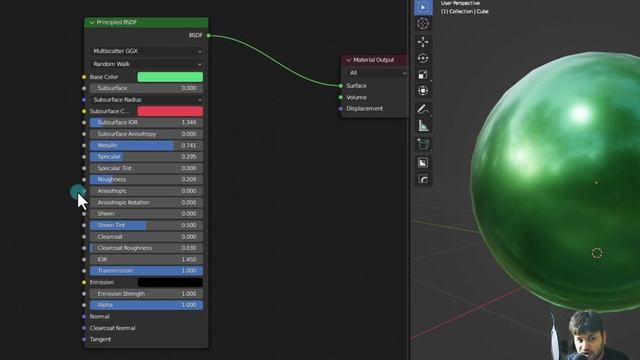Open the Random Walk subsurface method dropdown
The width and height of the screenshot is (640, 360).
pyautogui.click(x=146, y=64)
